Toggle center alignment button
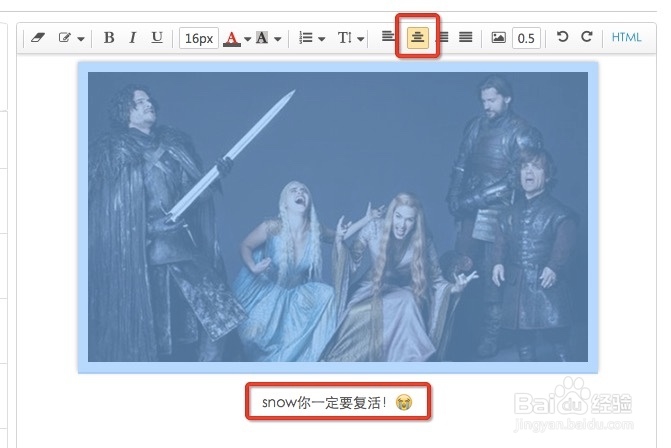671x448 pixels. [418, 37]
